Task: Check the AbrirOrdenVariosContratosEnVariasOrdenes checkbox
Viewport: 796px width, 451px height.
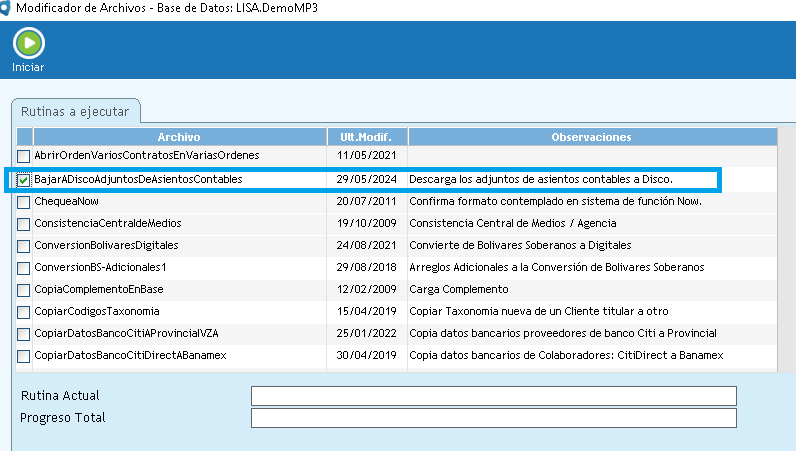Action: 24,156
